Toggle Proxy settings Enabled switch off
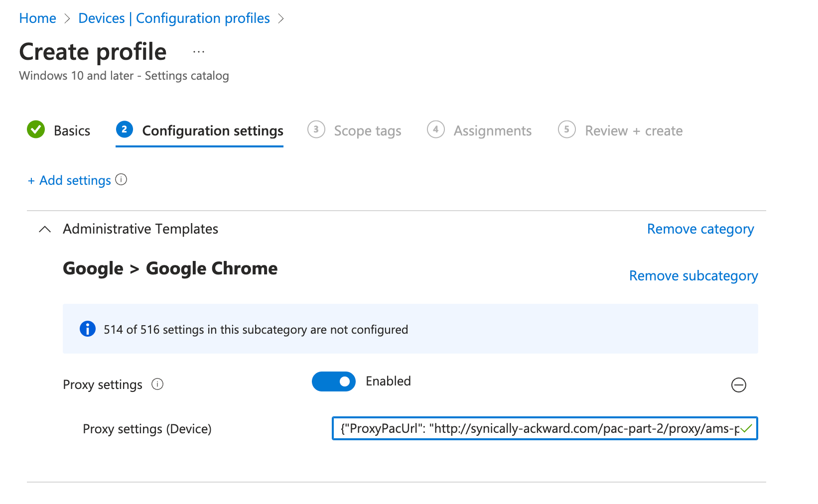The image size is (818, 504). pos(333,381)
